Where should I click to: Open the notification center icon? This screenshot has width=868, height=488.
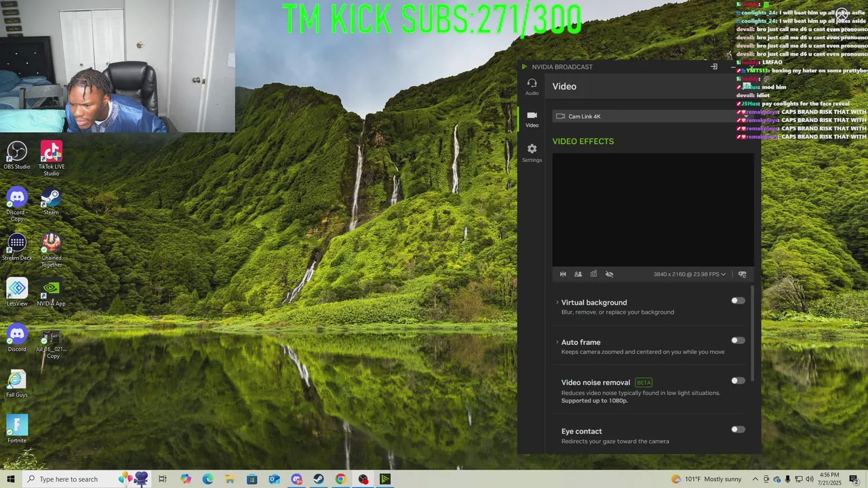[x=854, y=479]
